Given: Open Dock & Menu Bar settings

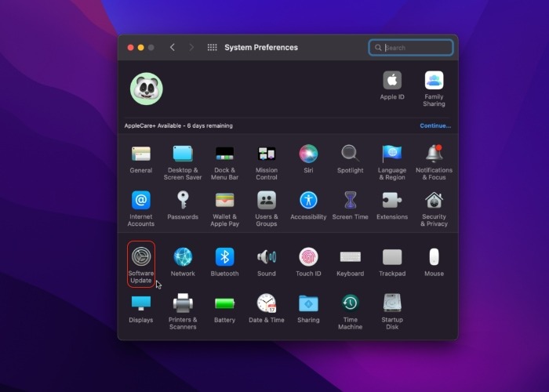Looking at the screenshot, I should [x=224, y=162].
